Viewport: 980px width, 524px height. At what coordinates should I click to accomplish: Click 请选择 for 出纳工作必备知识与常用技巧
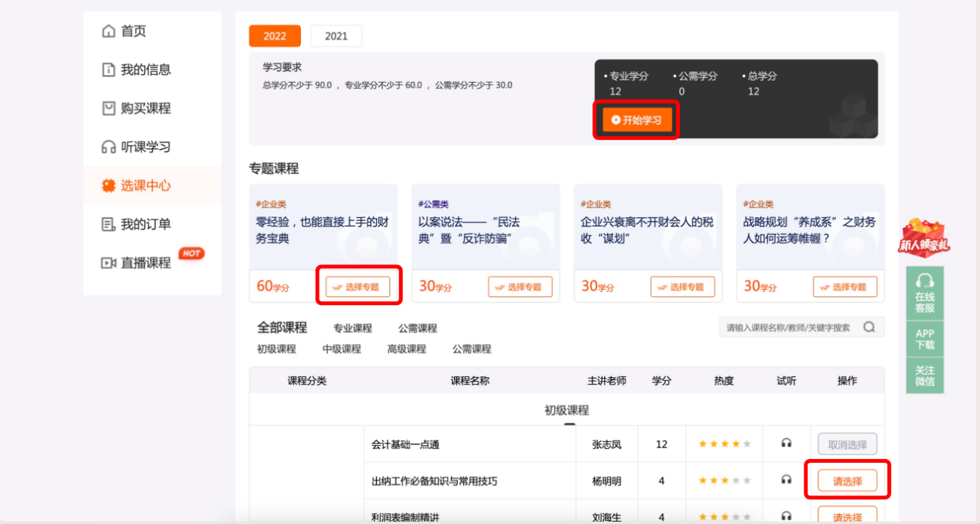[x=848, y=480]
